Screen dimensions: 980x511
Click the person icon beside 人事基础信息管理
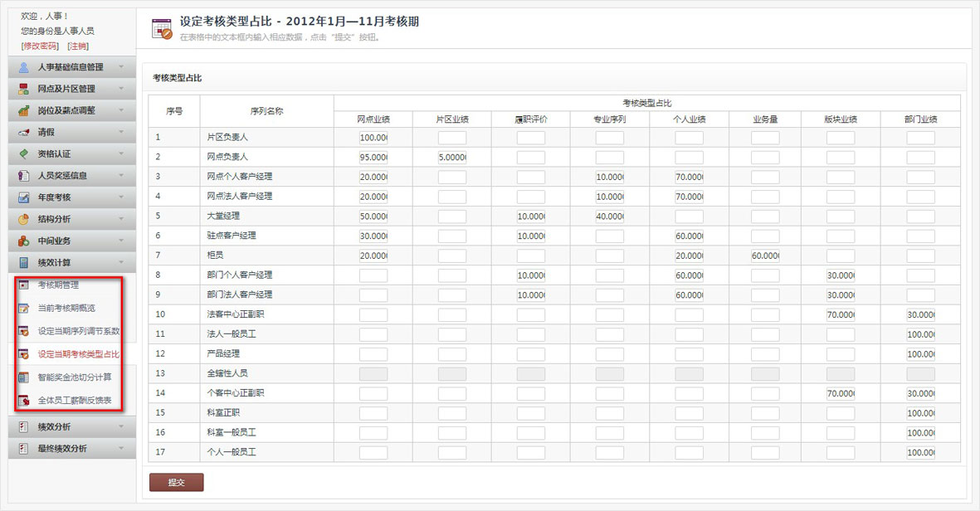coord(24,67)
